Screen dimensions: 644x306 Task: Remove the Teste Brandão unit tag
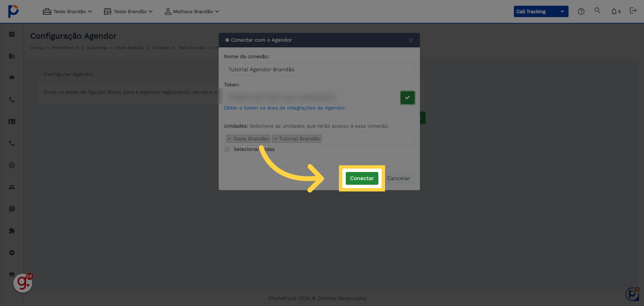tap(229, 139)
